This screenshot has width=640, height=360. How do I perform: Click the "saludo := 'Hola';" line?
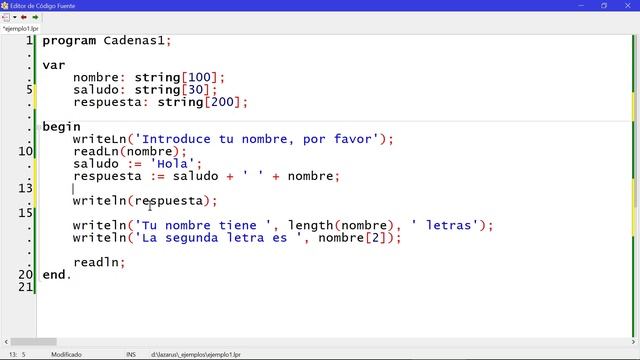click(x=138, y=164)
